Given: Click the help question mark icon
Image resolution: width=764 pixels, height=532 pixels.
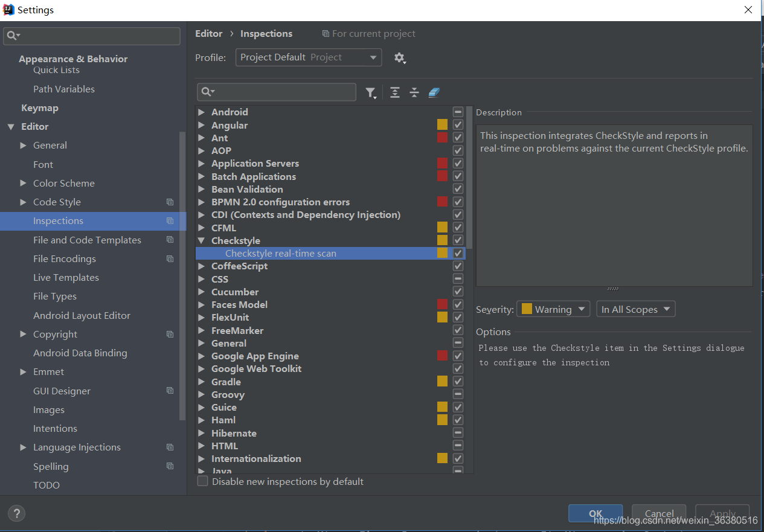Looking at the screenshot, I should [x=17, y=513].
